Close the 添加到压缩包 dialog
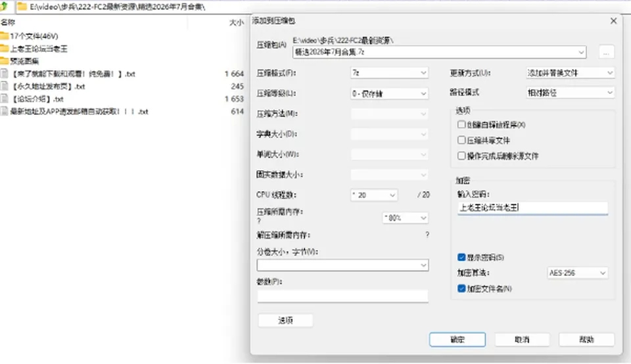The width and height of the screenshot is (631, 364). click(x=613, y=21)
